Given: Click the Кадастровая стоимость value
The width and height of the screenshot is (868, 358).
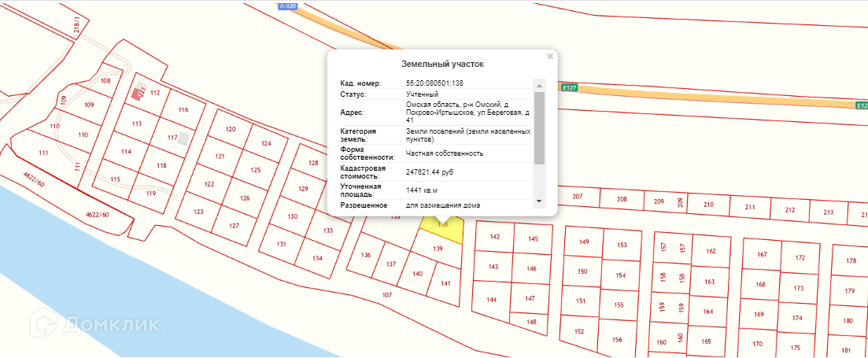Looking at the screenshot, I should click(x=430, y=172).
